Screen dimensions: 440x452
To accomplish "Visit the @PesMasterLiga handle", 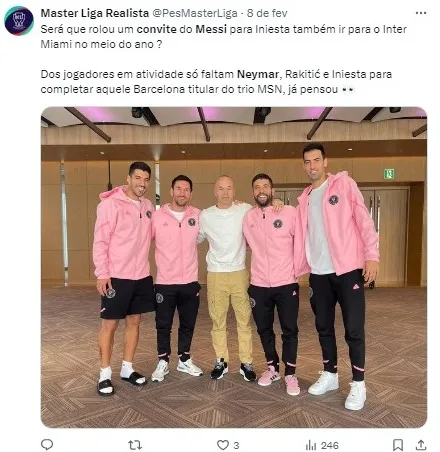I will [x=195, y=13].
